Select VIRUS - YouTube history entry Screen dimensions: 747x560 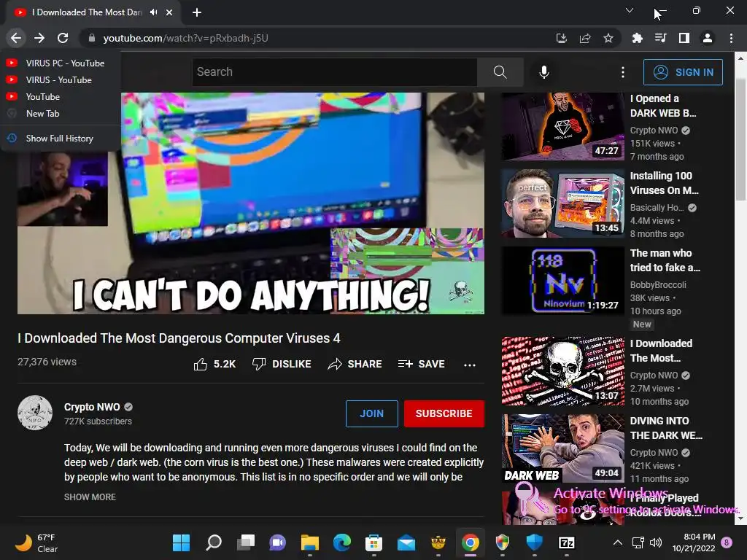click(x=60, y=79)
